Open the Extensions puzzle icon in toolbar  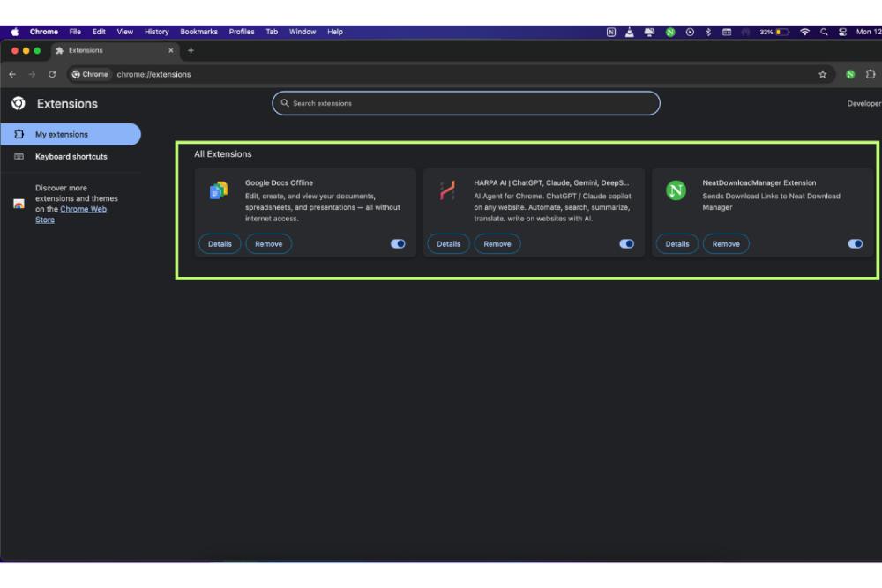click(x=871, y=74)
